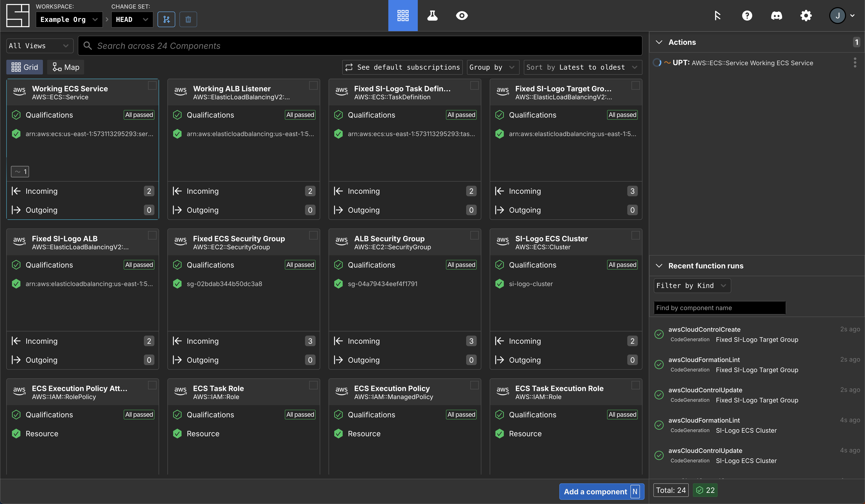
Task: Click the search magnifier icon
Action: click(88, 46)
